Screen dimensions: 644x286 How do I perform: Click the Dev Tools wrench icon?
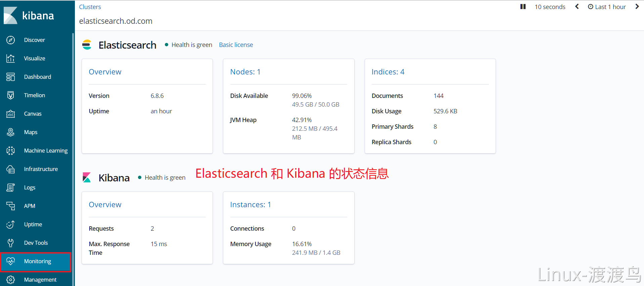[x=11, y=243]
